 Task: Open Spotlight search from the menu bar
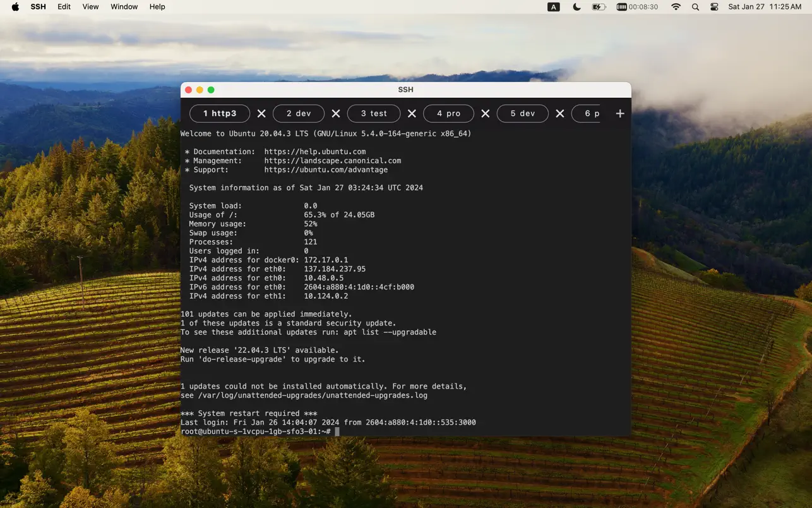coord(695,7)
